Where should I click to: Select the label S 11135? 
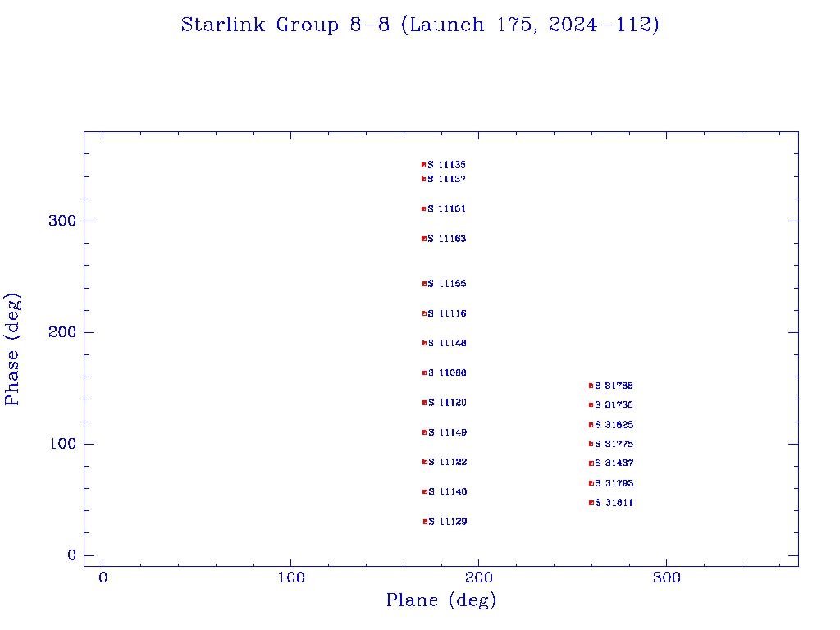pos(447,165)
